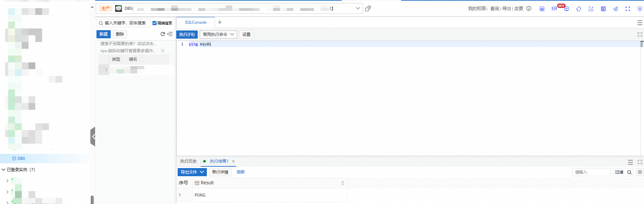The image size is (644, 204).
Task: Click the 执行(F8) button
Action: (x=187, y=35)
